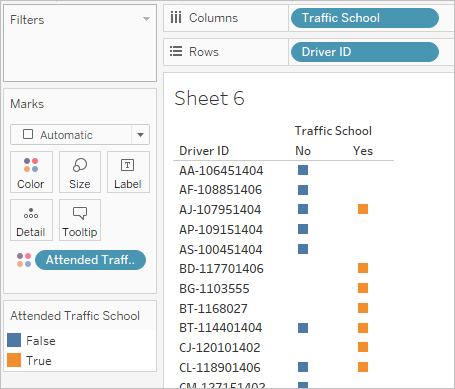Open the Color marks card

[31, 172]
